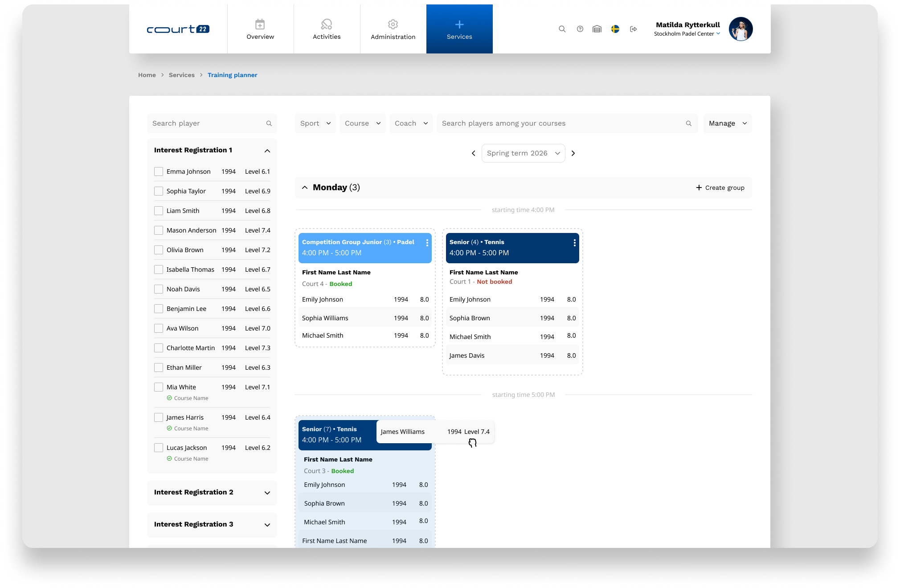
Task: Open the Administration tab
Action: pos(393,29)
